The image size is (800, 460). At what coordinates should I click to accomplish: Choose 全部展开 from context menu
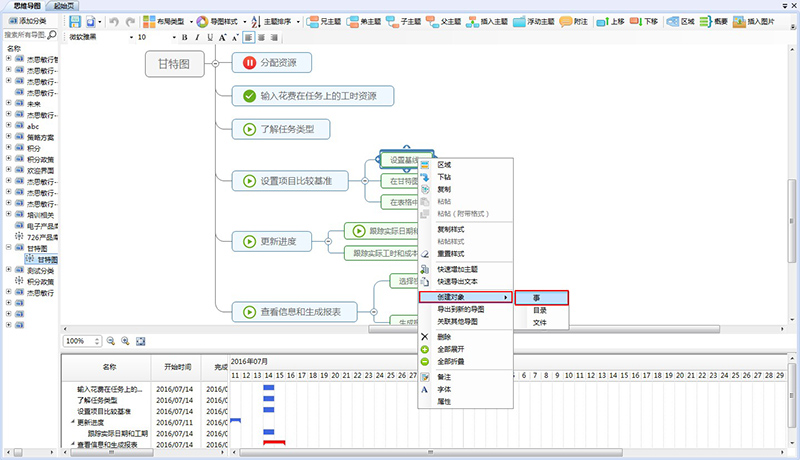tap(453, 349)
